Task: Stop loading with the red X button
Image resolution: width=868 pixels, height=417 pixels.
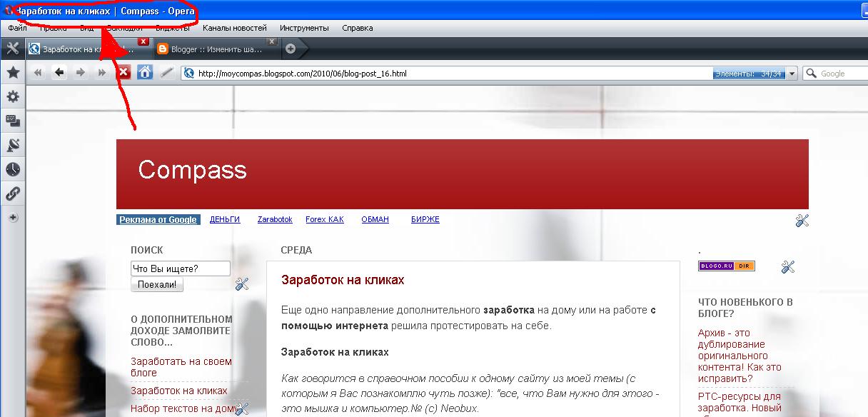Action: pos(123,72)
